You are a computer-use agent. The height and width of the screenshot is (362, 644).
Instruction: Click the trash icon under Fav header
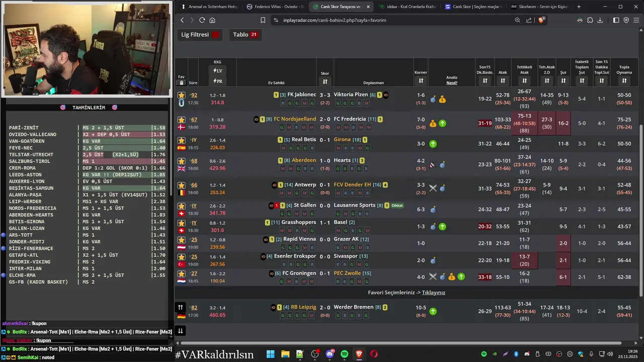point(182,82)
